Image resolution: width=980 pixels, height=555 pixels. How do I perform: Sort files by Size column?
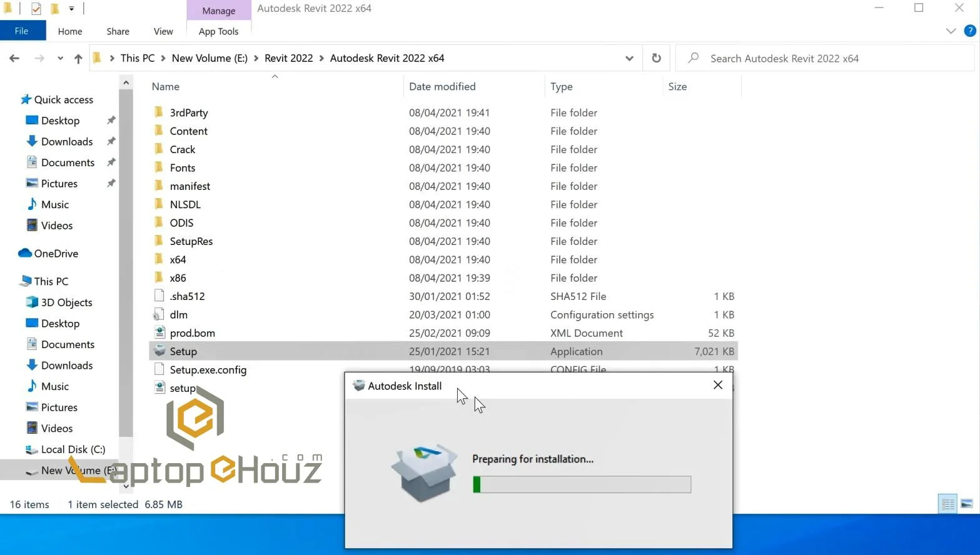coord(677,87)
